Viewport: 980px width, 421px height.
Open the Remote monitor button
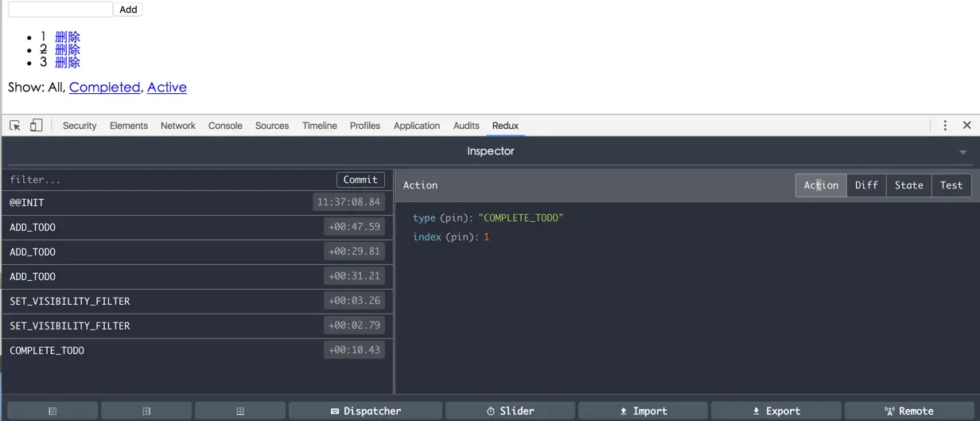tap(908, 411)
